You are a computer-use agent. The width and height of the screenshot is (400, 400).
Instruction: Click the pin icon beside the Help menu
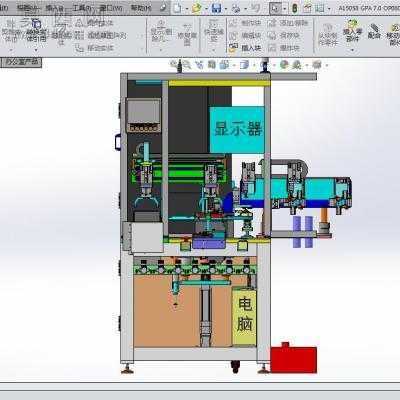pos(163,8)
